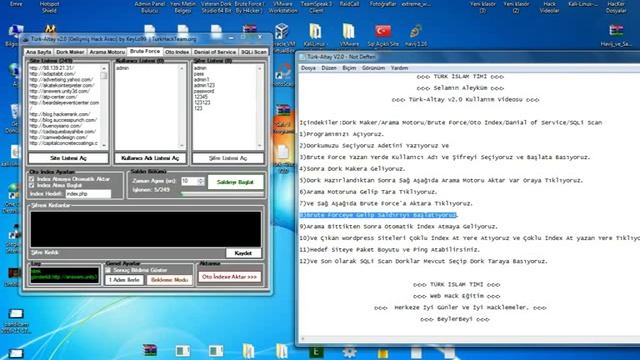The width and height of the screenshot is (640, 360).
Task: Click the black Şifresi Kırılanlar results box
Action: tap(146, 229)
